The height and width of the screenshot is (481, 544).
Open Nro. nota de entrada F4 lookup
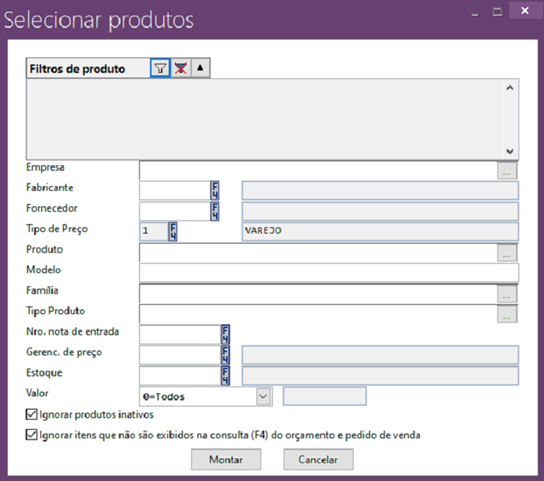(x=225, y=334)
